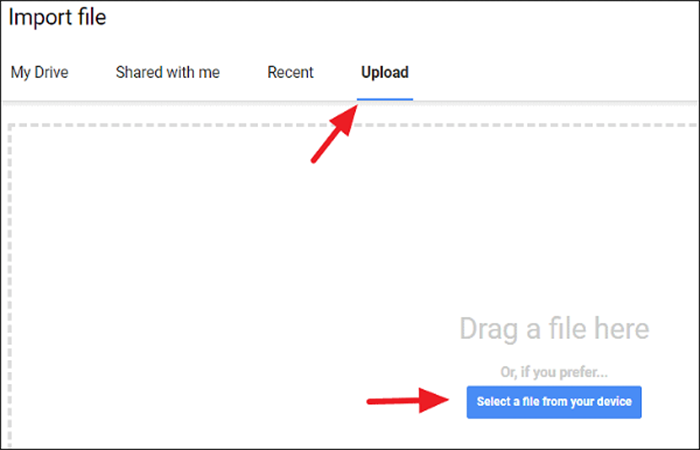This screenshot has width=700, height=450.
Task: Switch to the Shared with me tab
Action: [x=168, y=72]
